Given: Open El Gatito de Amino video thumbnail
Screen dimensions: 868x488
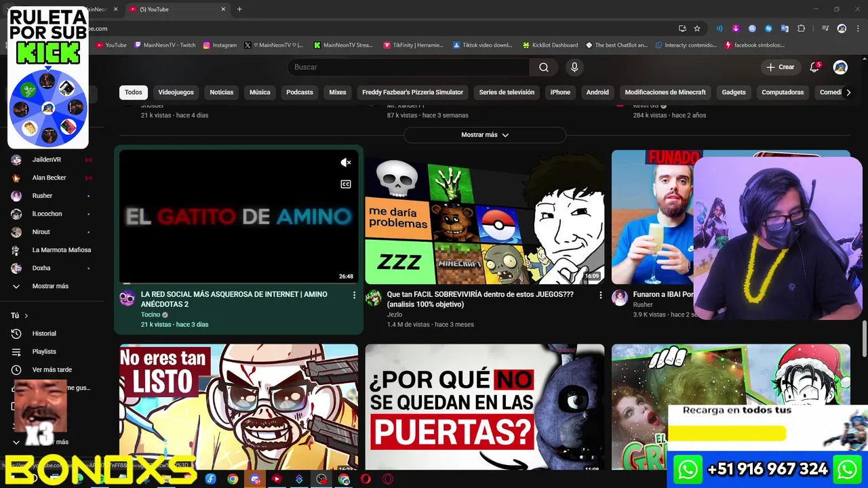Looking at the screenshot, I should [x=239, y=216].
